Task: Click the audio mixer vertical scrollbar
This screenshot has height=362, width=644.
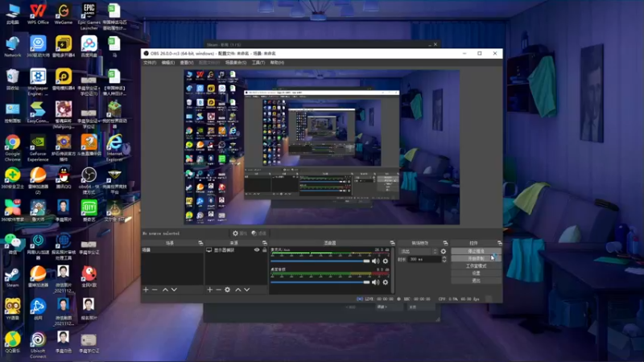Action: (394, 269)
